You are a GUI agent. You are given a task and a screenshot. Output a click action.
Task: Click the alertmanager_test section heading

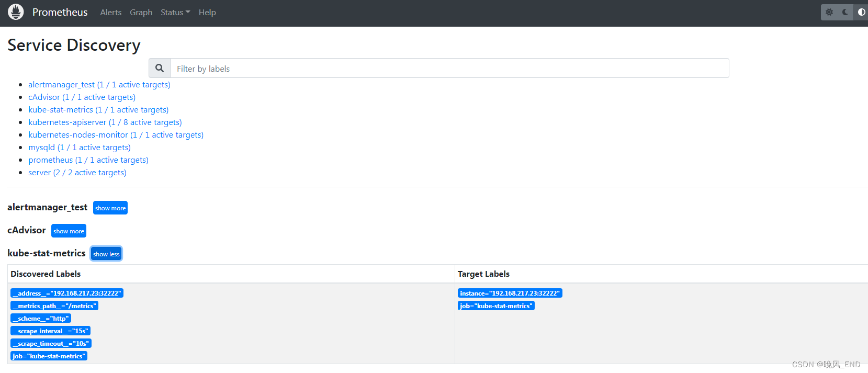pyautogui.click(x=47, y=207)
